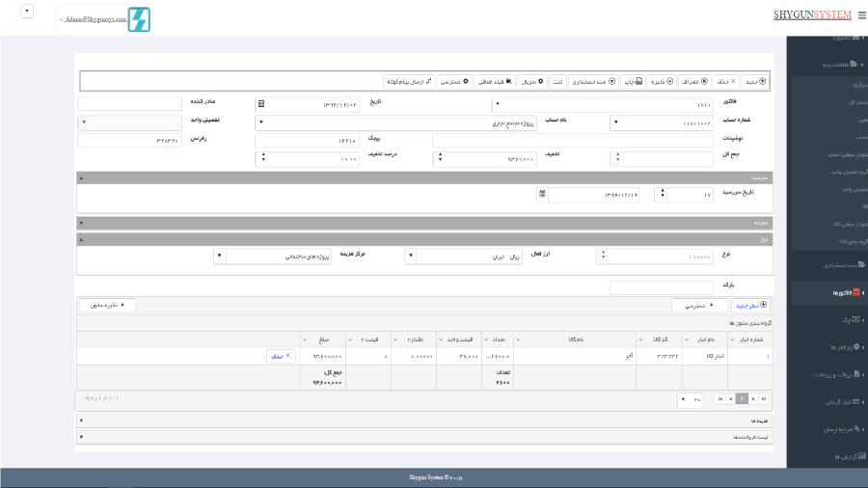Expand the هزینه ها section
The image size is (868, 488).
pos(422,420)
